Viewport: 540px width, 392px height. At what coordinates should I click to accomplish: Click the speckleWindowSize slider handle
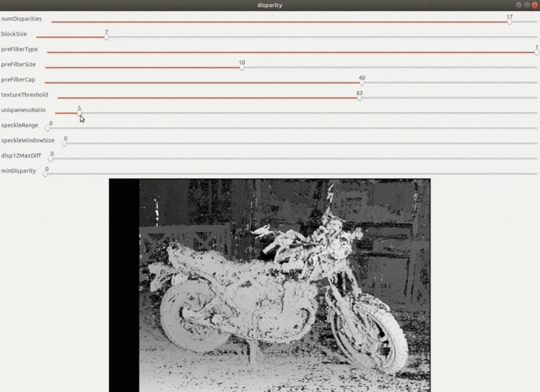click(64, 143)
